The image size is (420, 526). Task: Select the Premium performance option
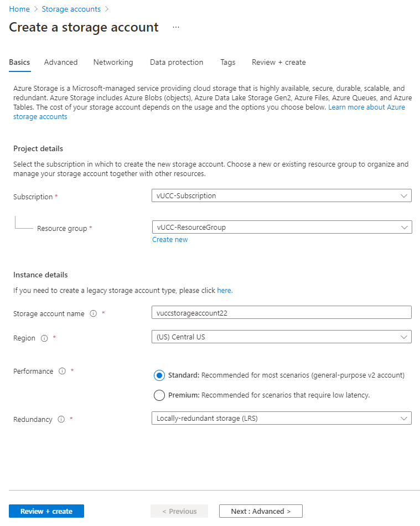coord(159,395)
